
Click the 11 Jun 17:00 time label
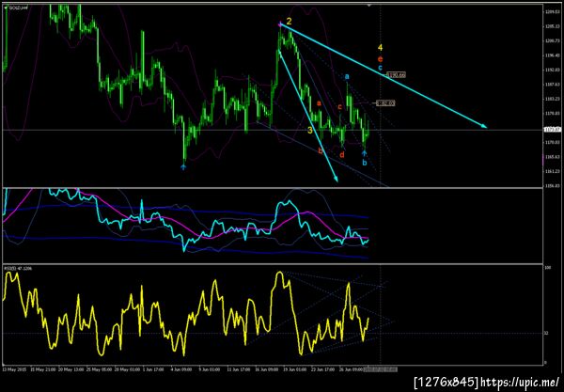coord(239,369)
